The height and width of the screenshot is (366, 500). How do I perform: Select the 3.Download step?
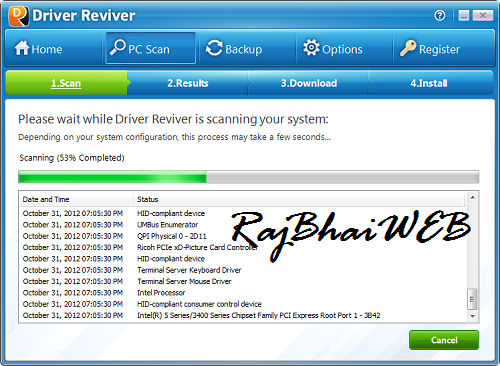pos(309,83)
